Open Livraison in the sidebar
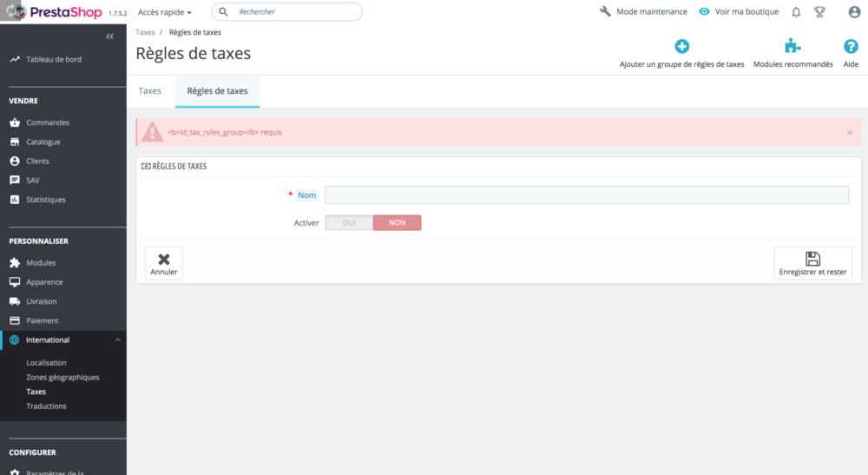Image resolution: width=868 pixels, height=475 pixels. point(42,301)
